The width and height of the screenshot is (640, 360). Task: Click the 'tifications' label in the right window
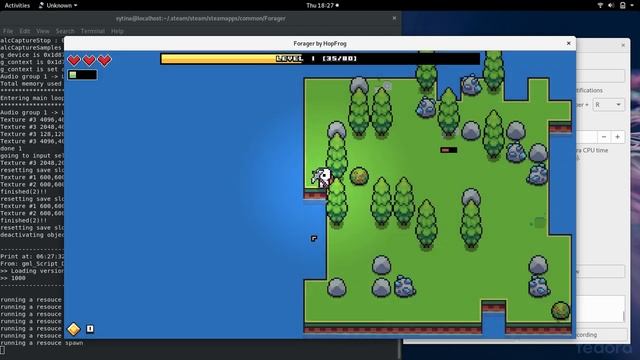point(589,90)
